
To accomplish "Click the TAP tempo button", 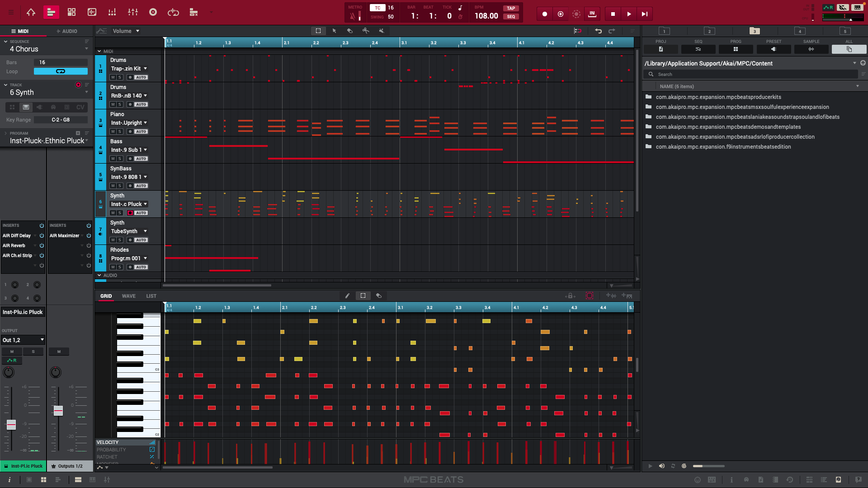I will 511,8.
